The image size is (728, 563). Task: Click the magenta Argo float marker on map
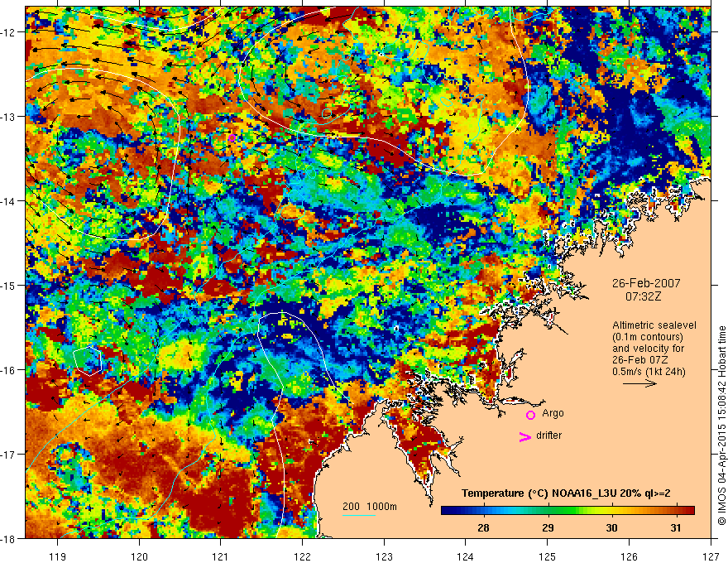232,137
